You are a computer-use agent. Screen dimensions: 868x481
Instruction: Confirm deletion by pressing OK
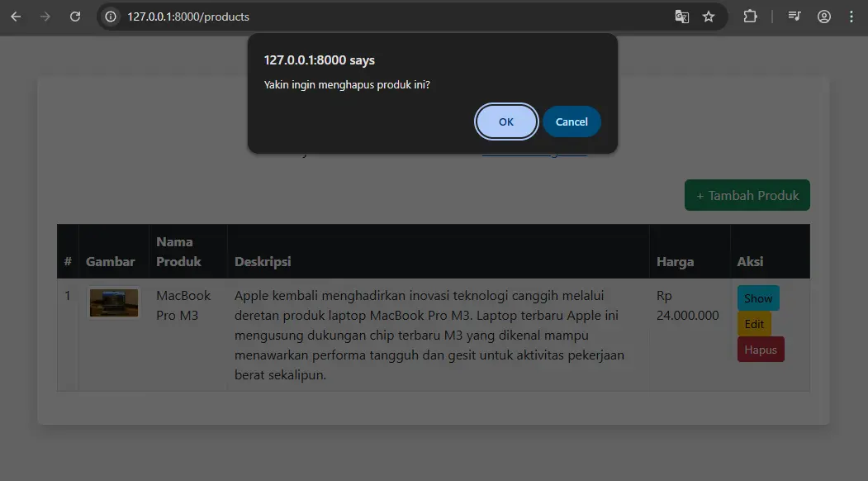506,121
